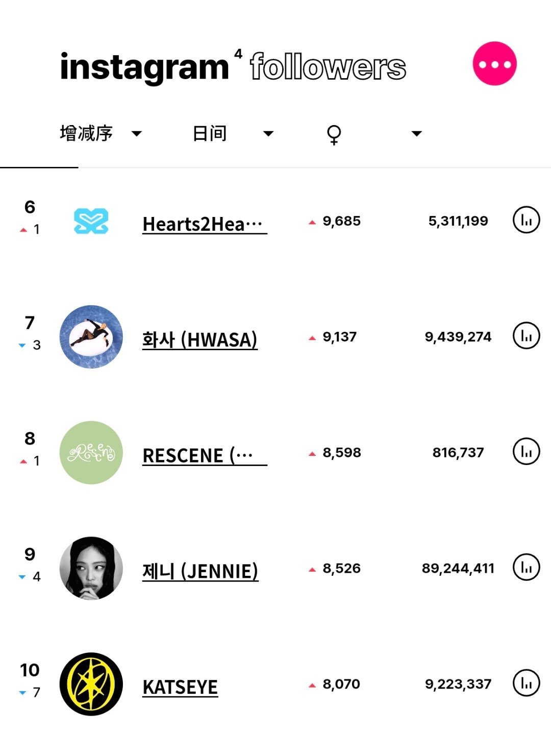Open chart icon for RESCENE row
Viewport: 551px width, 756px height.
tap(526, 451)
